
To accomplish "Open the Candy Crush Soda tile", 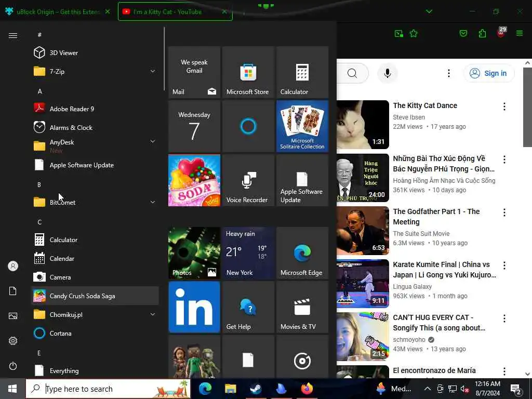I will pyautogui.click(x=194, y=180).
